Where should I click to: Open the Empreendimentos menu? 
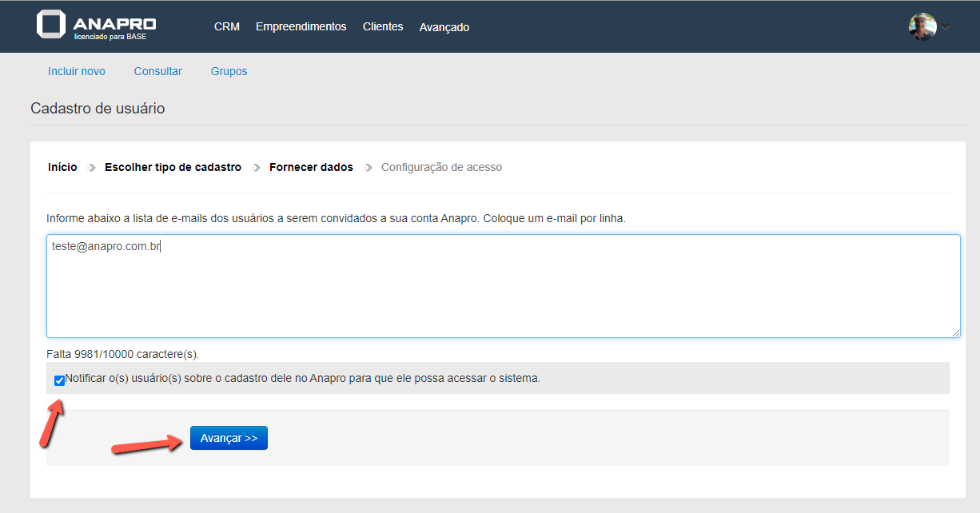(301, 26)
